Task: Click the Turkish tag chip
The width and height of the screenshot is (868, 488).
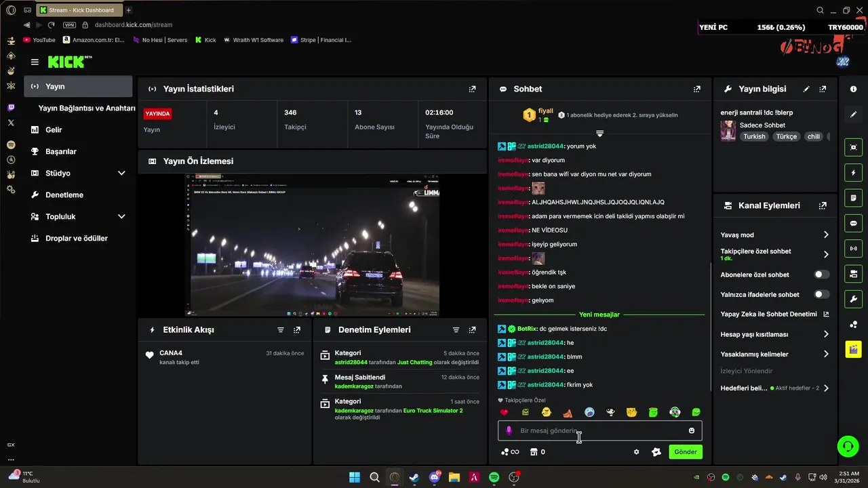Action: click(x=754, y=136)
